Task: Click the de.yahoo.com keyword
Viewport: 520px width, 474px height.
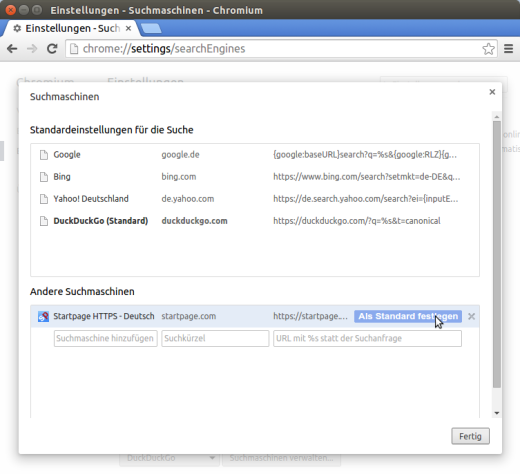Action: click(188, 199)
